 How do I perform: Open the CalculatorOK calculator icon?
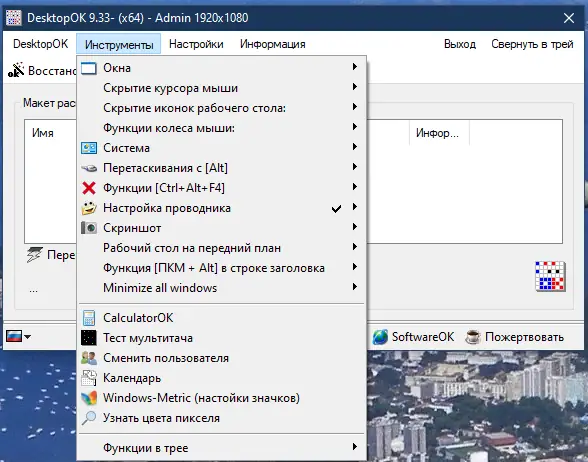89,318
